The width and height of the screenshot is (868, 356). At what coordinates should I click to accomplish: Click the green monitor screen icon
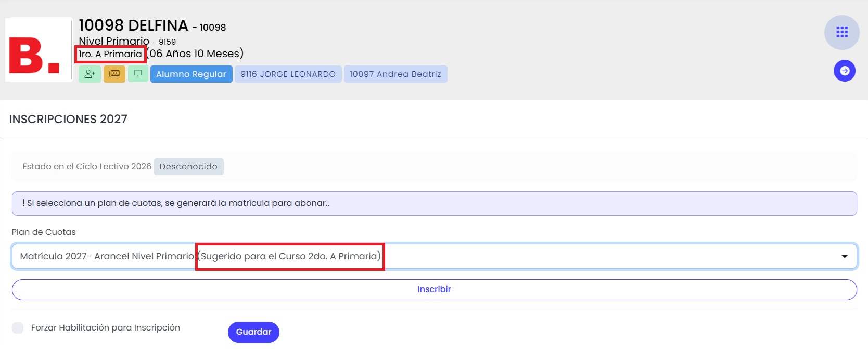pos(138,74)
